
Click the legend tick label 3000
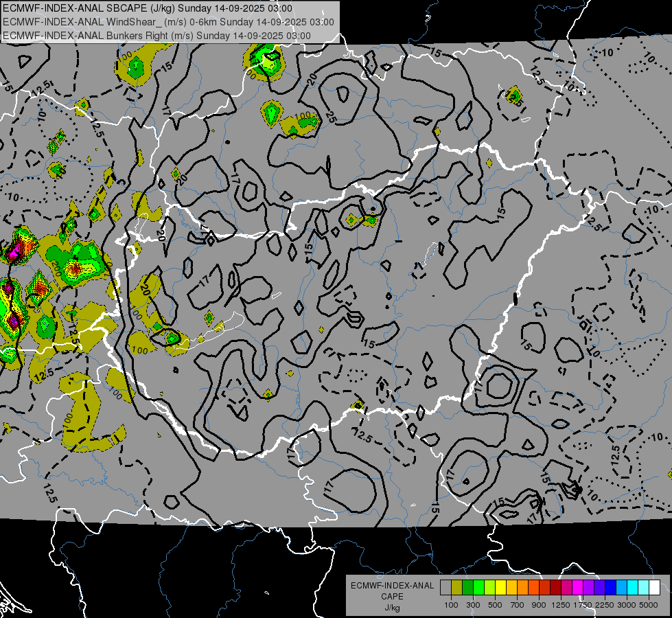pos(627,605)
